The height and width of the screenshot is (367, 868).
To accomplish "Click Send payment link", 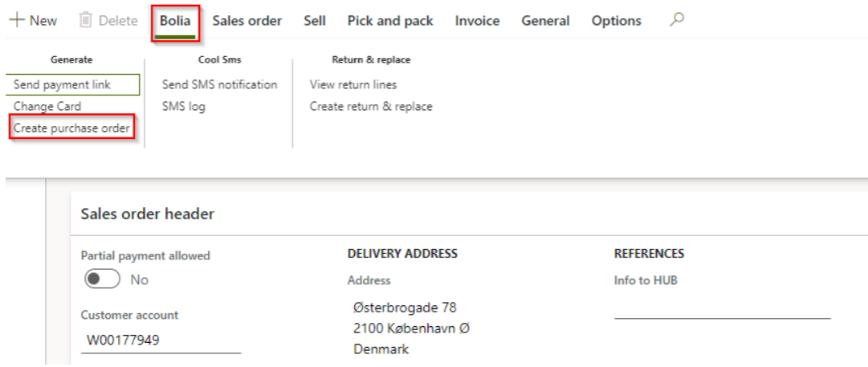I will [63, 84].
